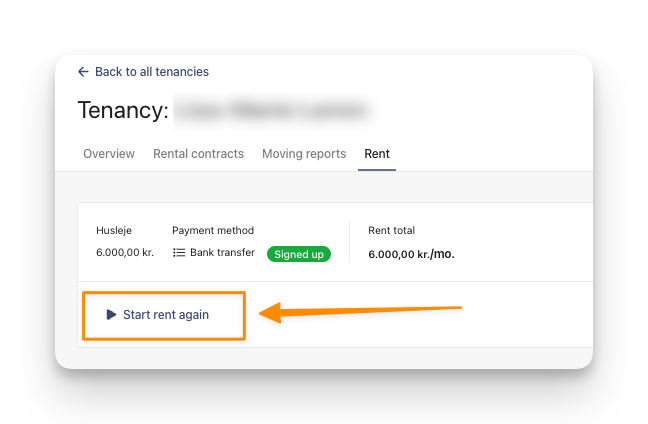Click the 'Payment method' label

[213, 231]
